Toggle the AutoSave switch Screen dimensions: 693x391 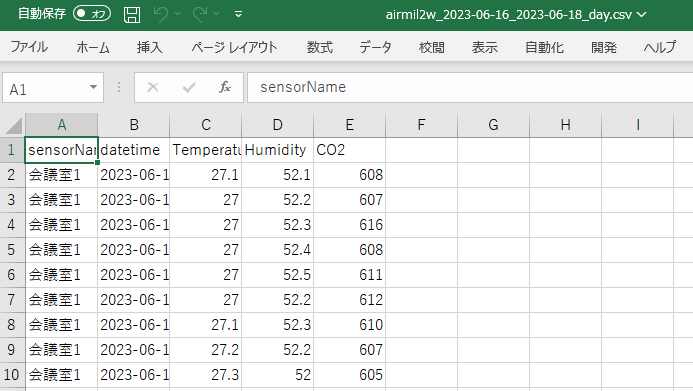click(x=91, y=14)
